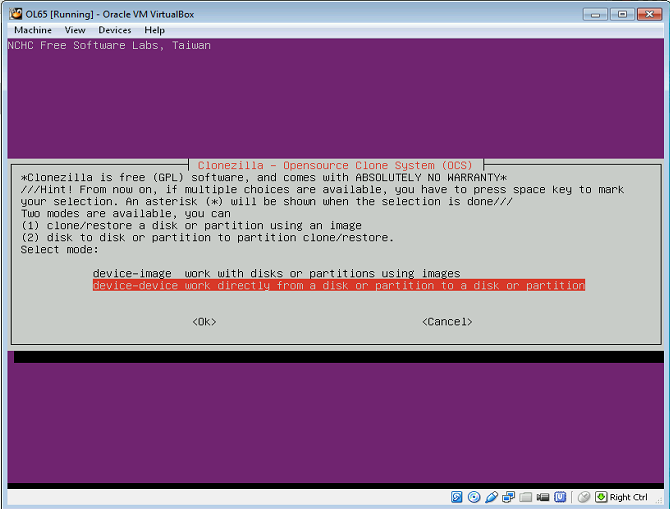670x509 pixels.
Task: Click the shared folders status icon
Action: (x=526, y=497)
